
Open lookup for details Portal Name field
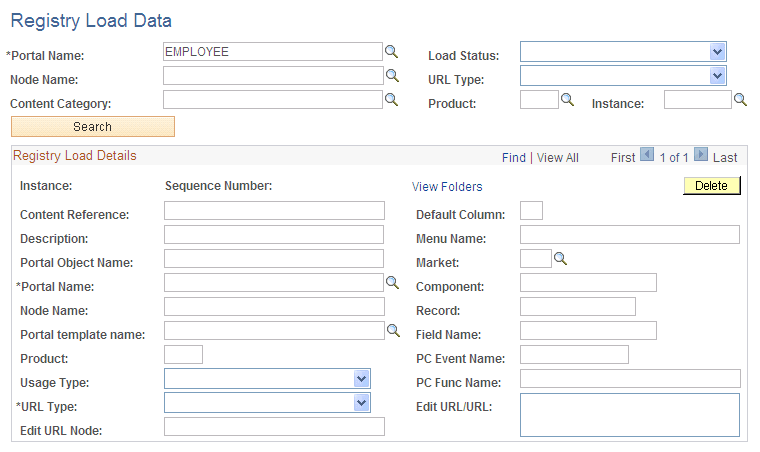pos(393,283)
